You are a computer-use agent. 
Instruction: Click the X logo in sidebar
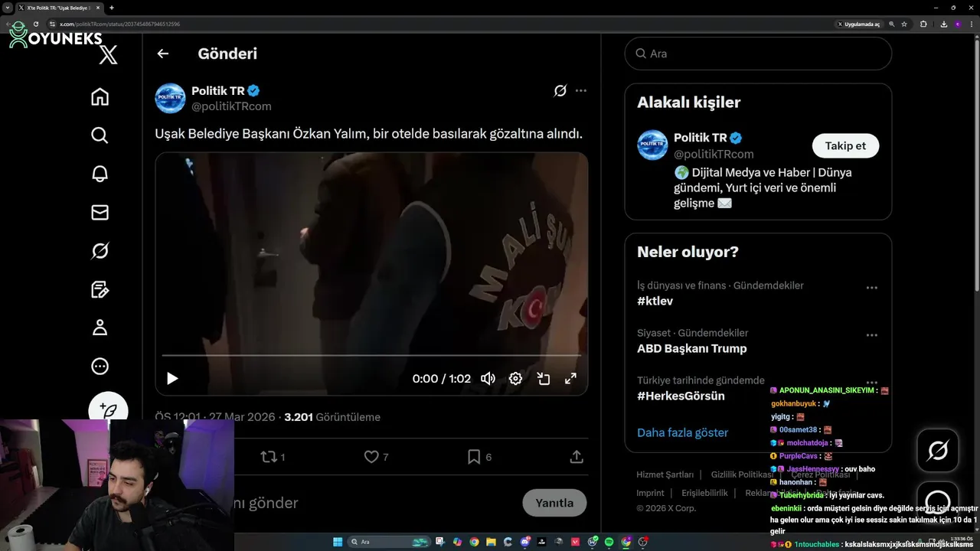pyautogui.click(x=109, y=54)
